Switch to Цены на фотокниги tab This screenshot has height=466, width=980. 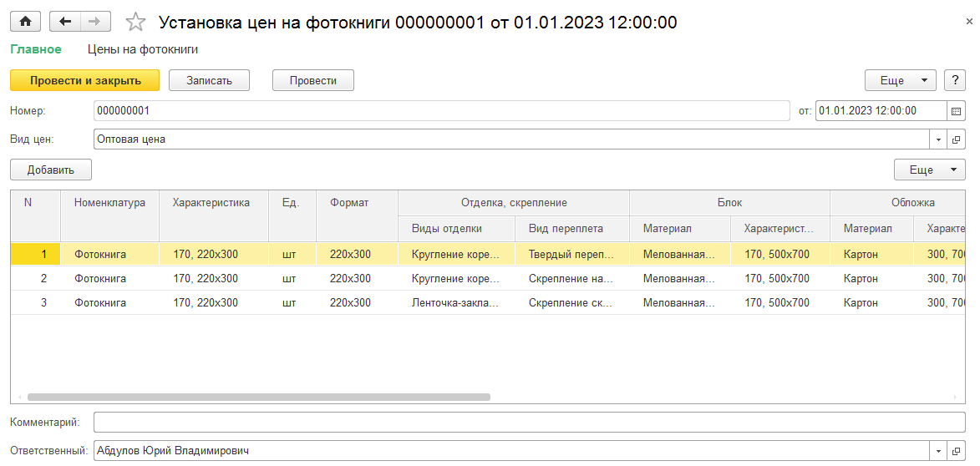coord(143,49)
